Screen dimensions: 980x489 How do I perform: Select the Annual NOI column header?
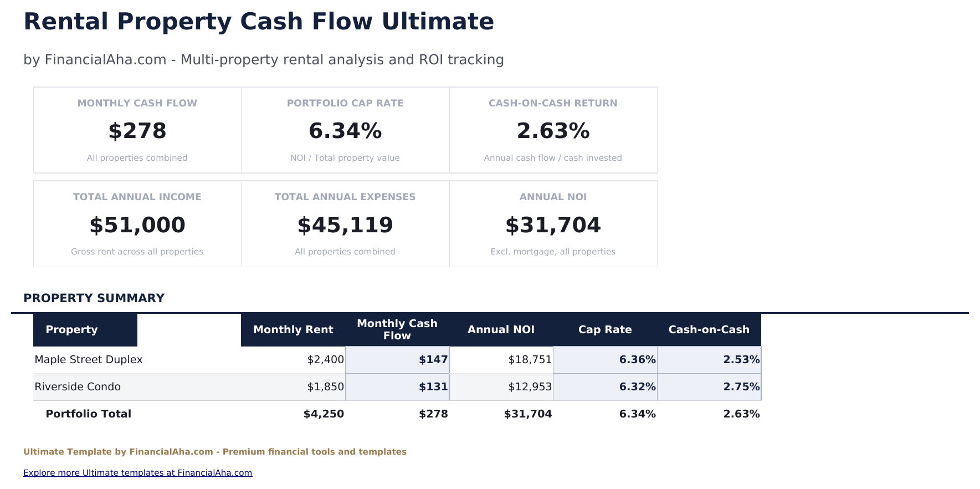pyautogui.click(x=501, y=330)
